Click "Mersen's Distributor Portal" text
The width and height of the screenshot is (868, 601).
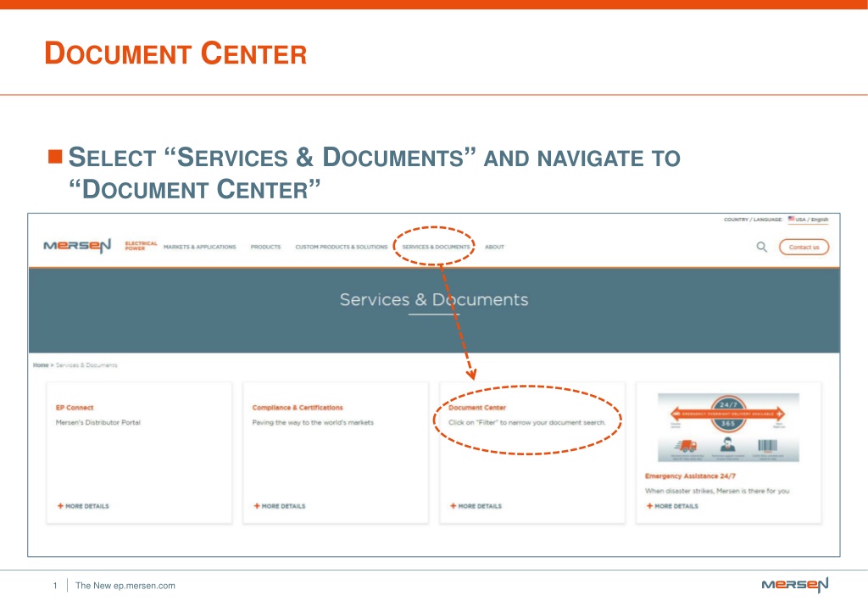[x=98, y=422]
